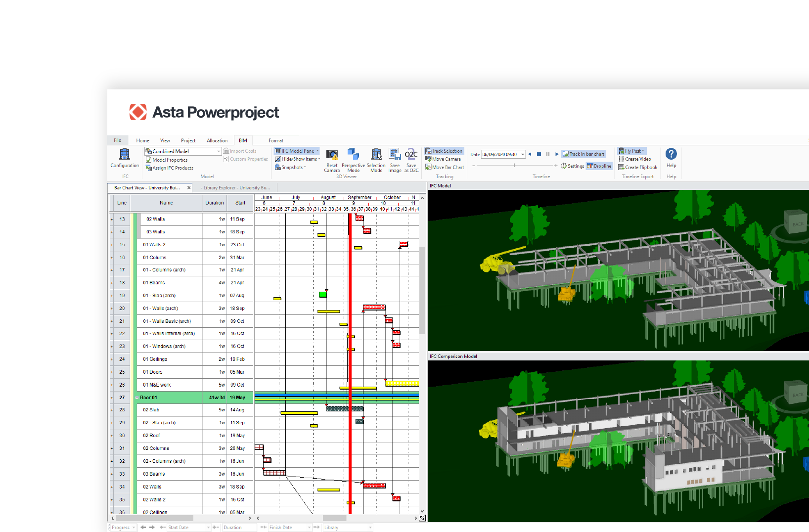
Task: Switch to the Project ribbon tab
Action: click(x=188, y=141)
